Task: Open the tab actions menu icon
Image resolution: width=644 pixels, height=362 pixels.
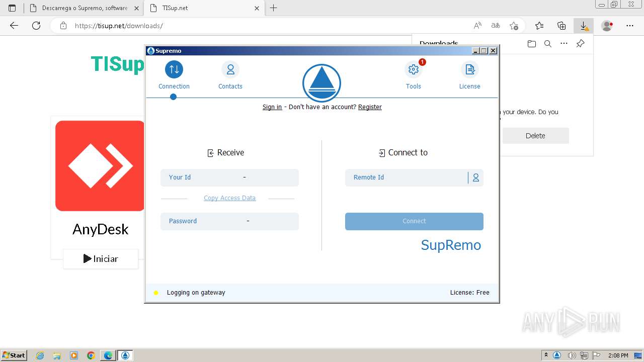Action: (12, 8)
